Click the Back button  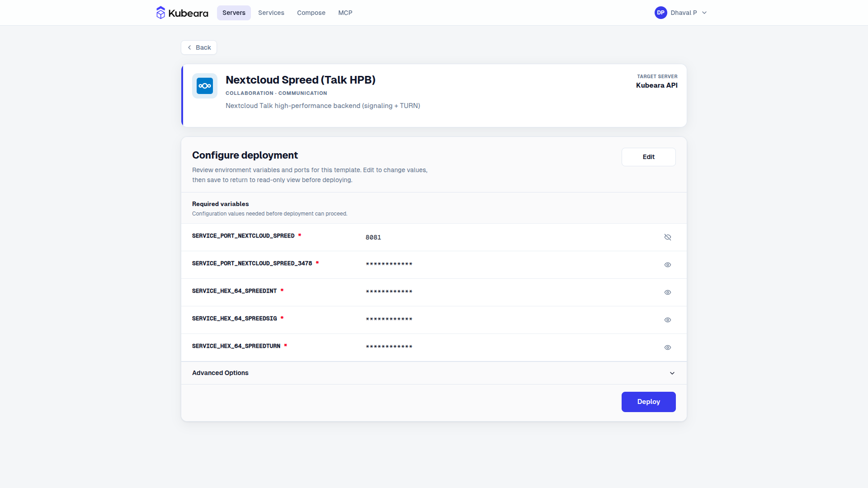click(x=199, y=47)
